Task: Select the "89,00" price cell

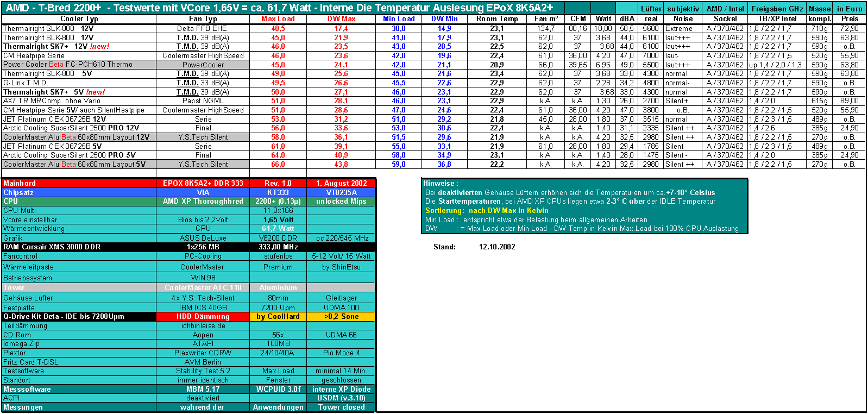Action: point(850,101)
